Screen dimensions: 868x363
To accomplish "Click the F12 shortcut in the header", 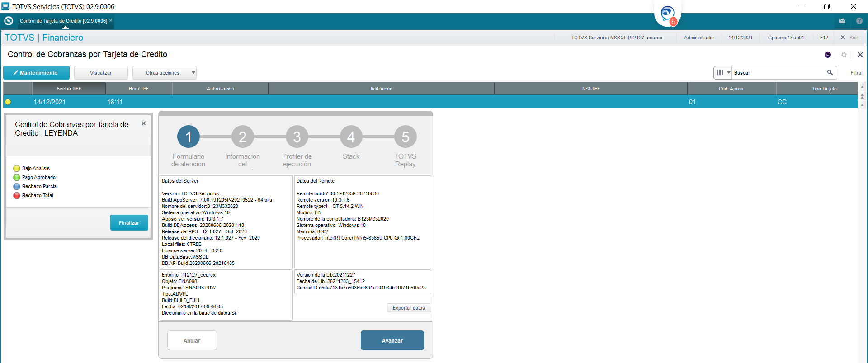I will click(x=824, y=38).
